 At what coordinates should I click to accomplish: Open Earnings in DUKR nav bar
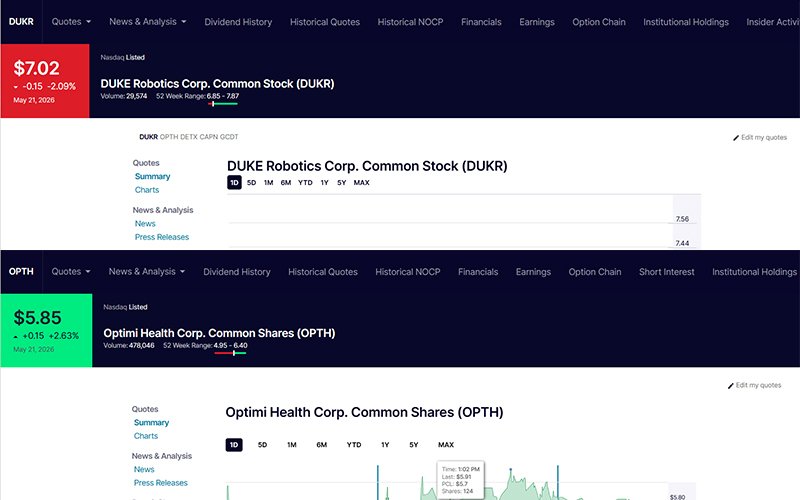click(537, 22)
